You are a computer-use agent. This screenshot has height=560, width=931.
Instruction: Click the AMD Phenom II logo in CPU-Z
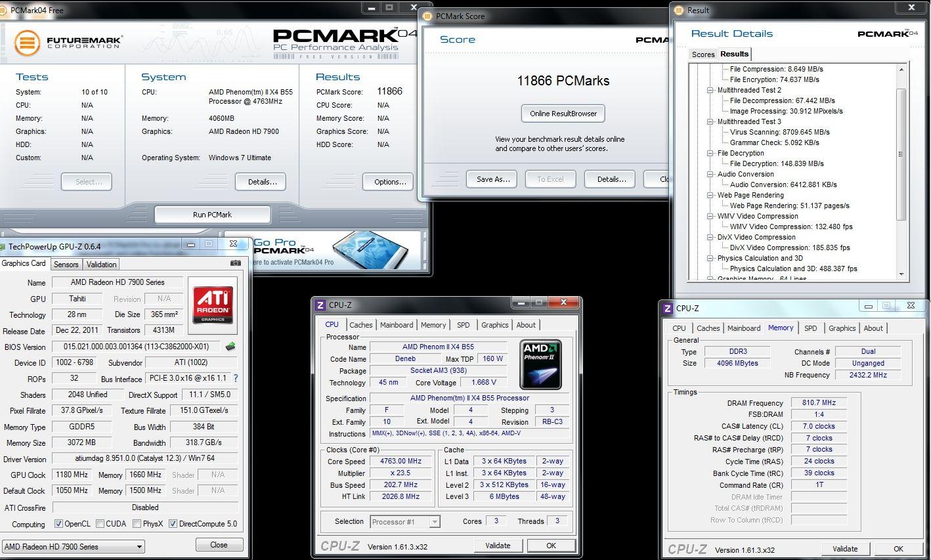point(541,364)
